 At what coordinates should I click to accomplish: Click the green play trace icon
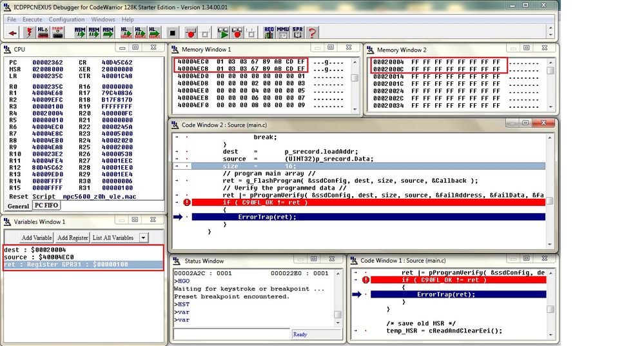coord(223,32)
